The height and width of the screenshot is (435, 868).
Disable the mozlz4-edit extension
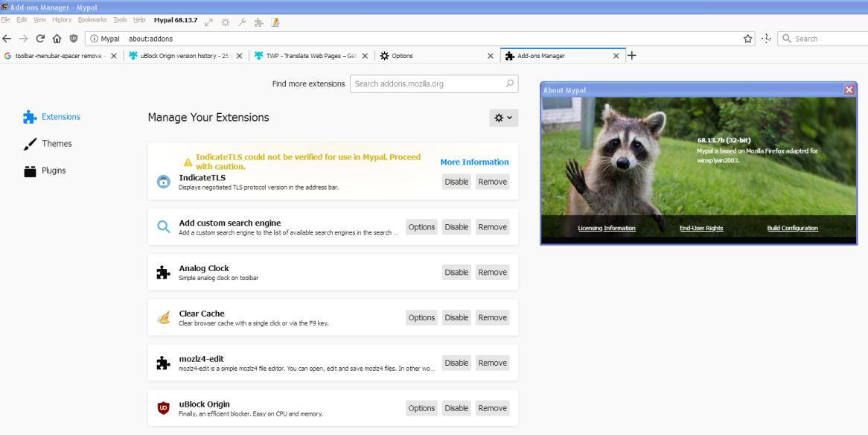456,363
